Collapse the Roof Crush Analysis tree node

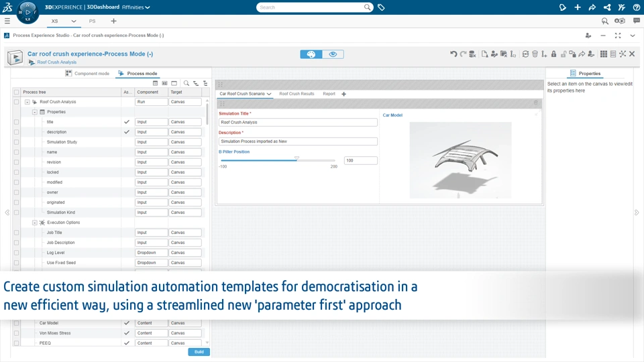tap(27, 102)
